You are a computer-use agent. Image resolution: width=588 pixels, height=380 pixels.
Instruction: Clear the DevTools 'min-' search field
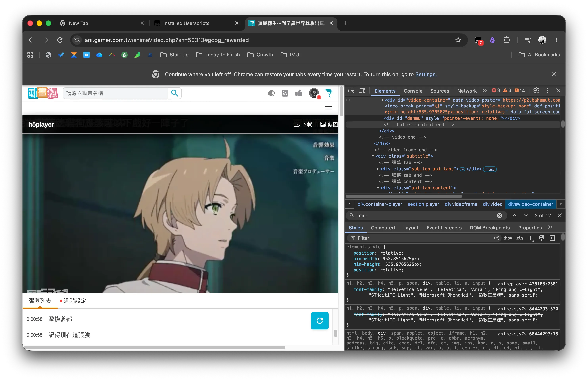[499, 215]
